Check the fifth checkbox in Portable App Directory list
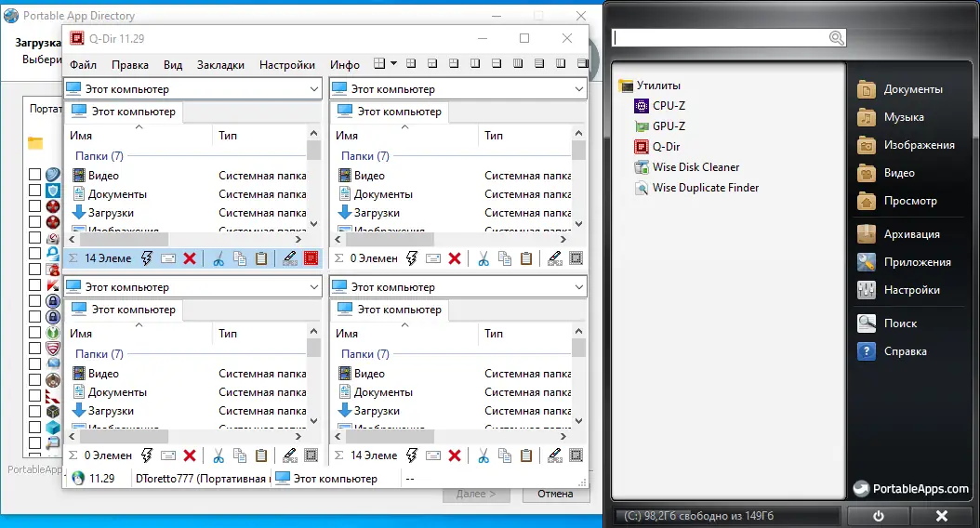Screen dimensions: 980x528 point(35,237)
